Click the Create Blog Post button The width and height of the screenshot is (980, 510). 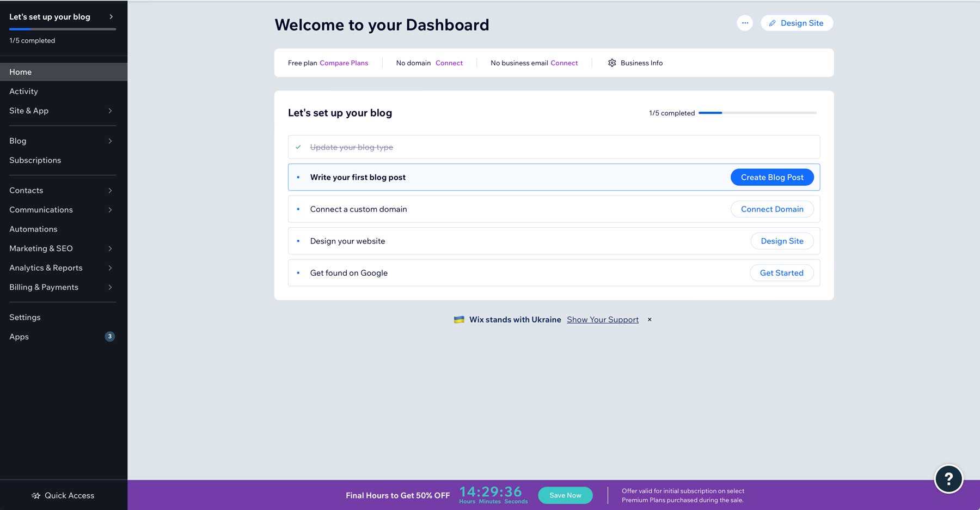click(x=771, y=177)
